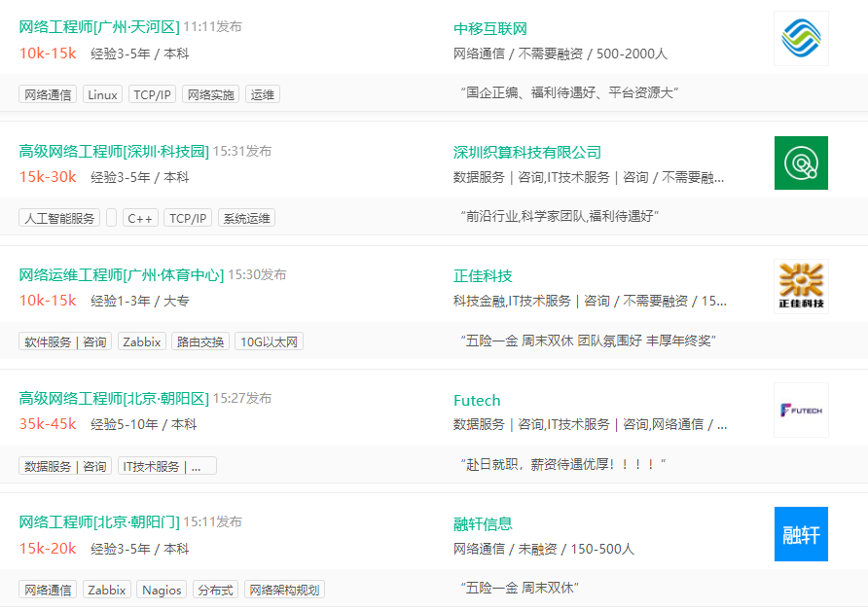Select the 网络架构规划 tag
This screenshot has height=610, width=868.
pos(284,590)
